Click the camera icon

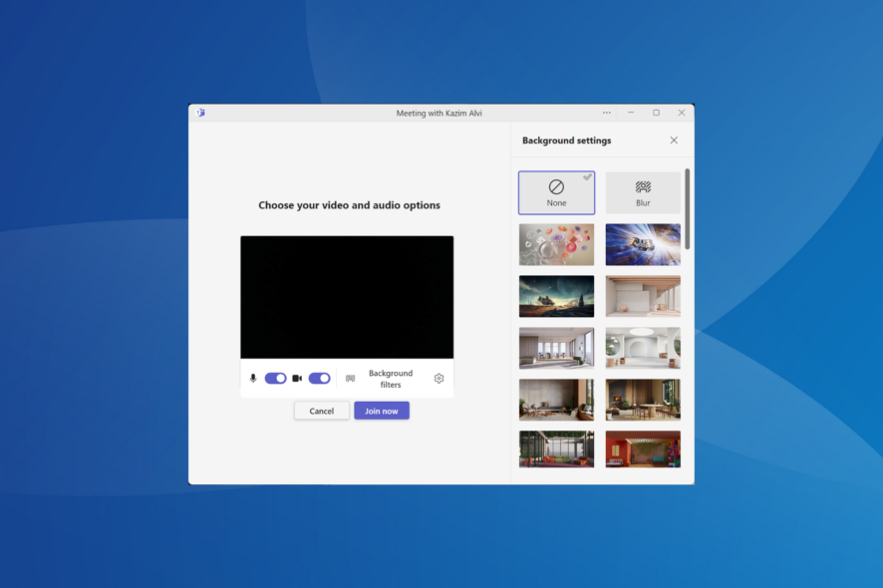tap(297, 379)
